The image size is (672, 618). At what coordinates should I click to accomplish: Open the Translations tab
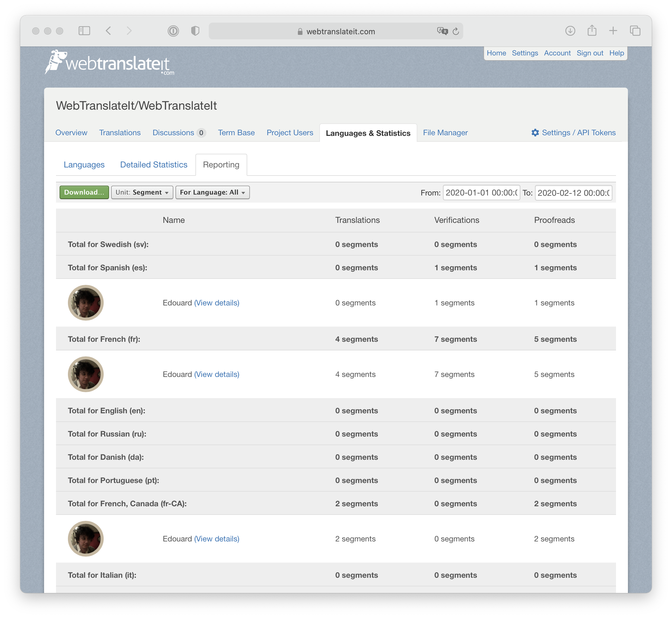[120, 133]
